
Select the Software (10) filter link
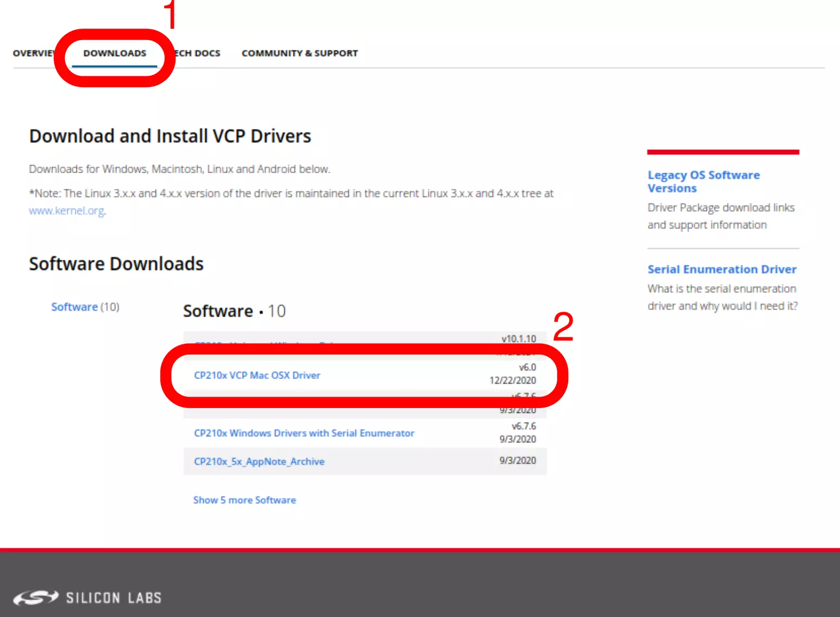(85, 307)
